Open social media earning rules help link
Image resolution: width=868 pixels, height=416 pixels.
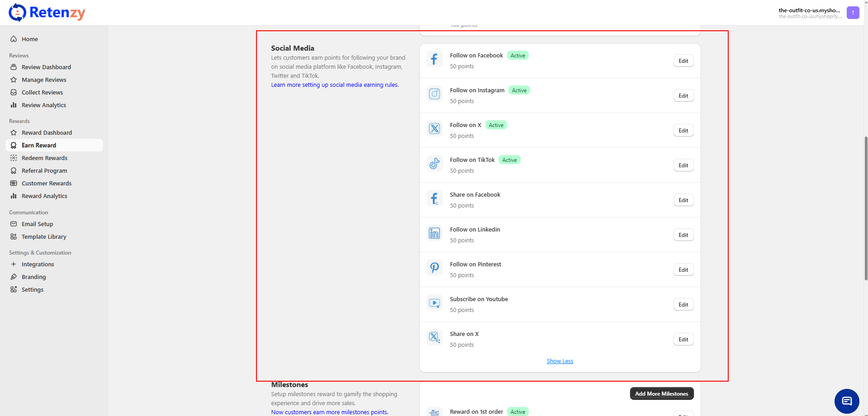335,85
